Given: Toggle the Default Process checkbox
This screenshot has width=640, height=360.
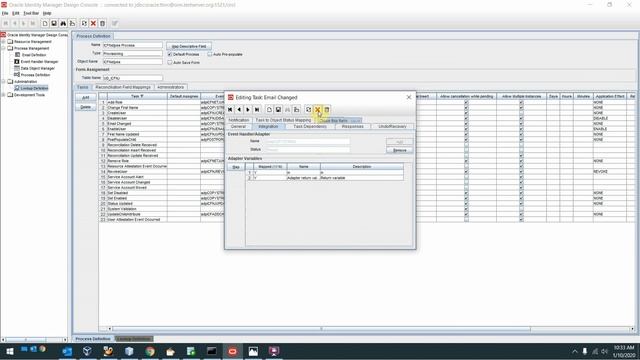Looking at the screenshot, I should pos(170,54).
